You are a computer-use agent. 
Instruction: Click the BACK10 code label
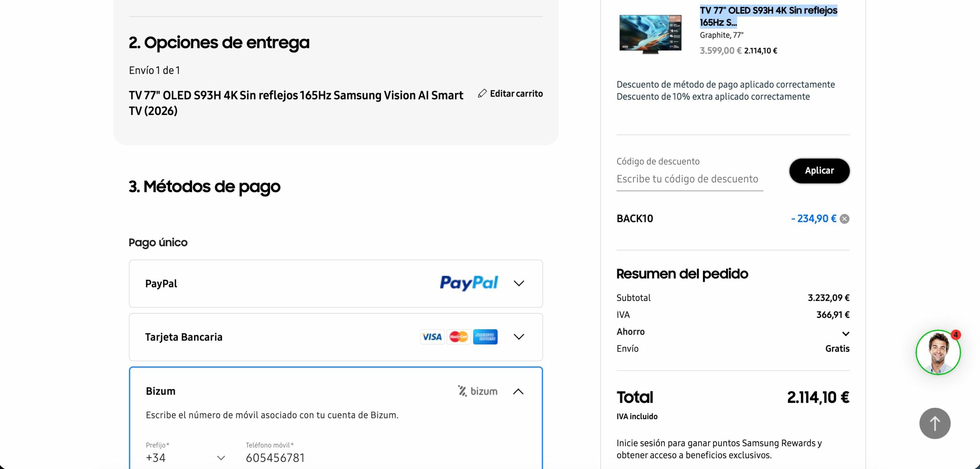coord(635,219)
